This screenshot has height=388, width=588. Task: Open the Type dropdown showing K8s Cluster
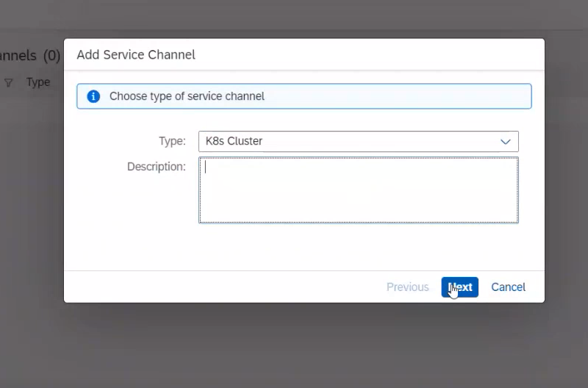[359, 141]
